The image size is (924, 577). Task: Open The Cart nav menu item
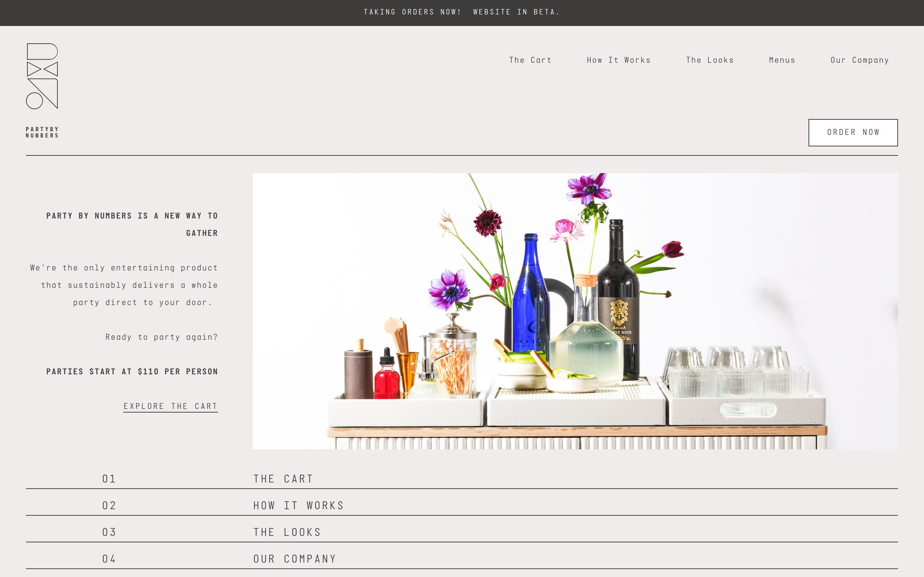click(x=530, y=60)
